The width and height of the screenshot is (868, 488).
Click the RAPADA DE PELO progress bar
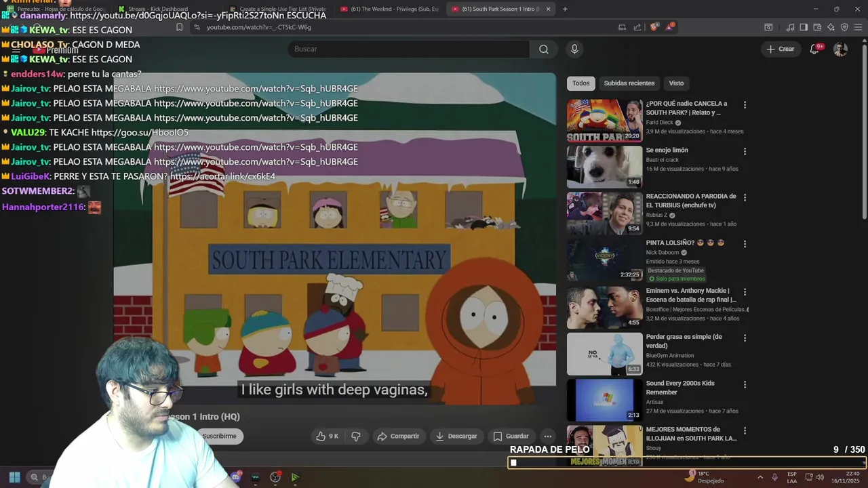pyautogui.click(x=686, y=463)
